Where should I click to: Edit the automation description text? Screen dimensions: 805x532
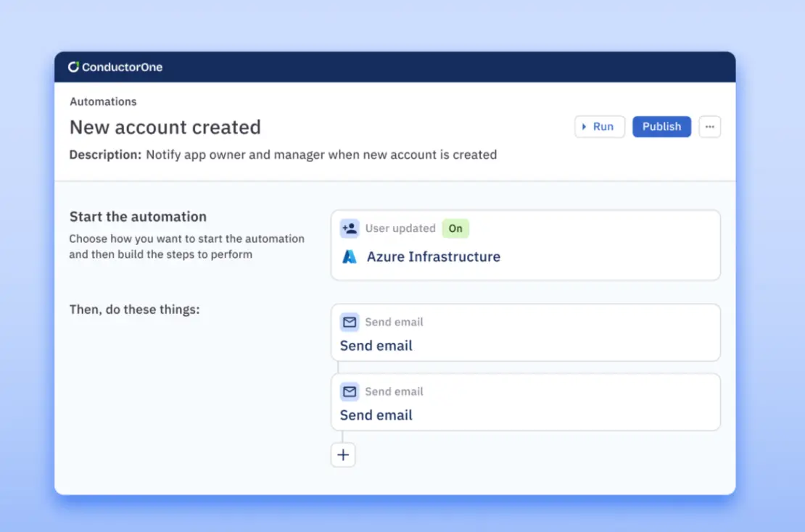coord(321,154)
